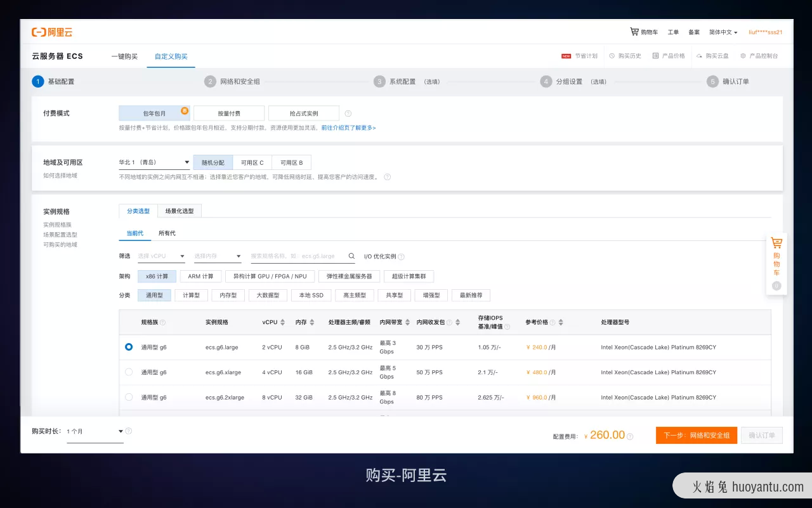Open 选择内存 filter dropdown
Screen dimensions: 812x508
pyautogui.click(x=218, y=256)
